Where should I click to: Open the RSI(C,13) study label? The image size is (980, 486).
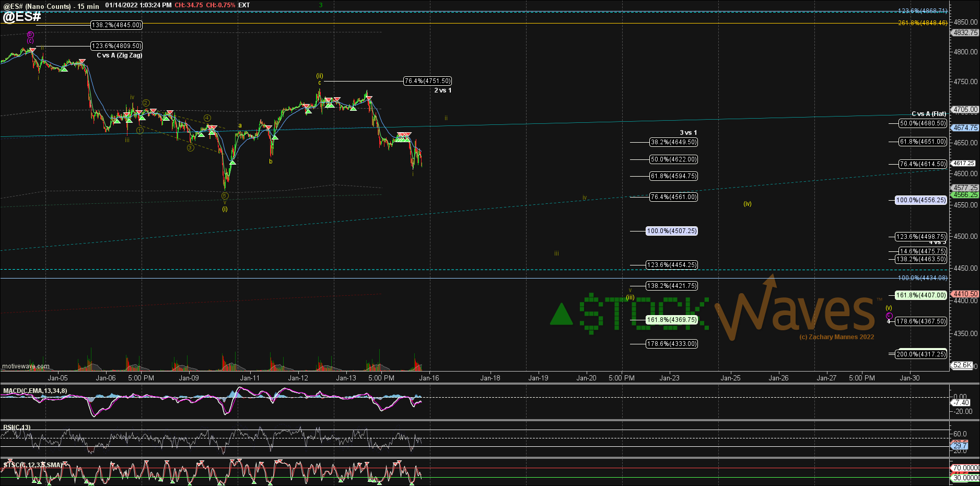click(x=17, y=427)
